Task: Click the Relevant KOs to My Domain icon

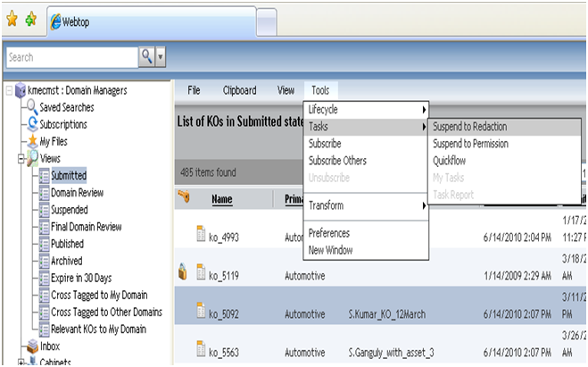Action: pos(45,329)
